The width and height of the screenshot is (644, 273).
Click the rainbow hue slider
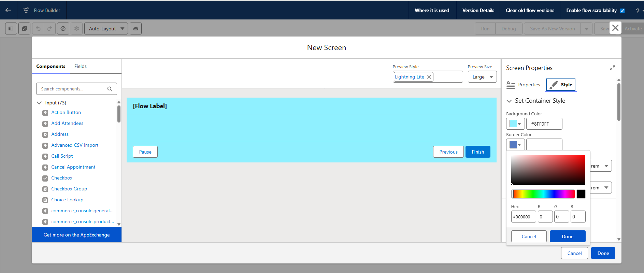(x=543, y=194)
